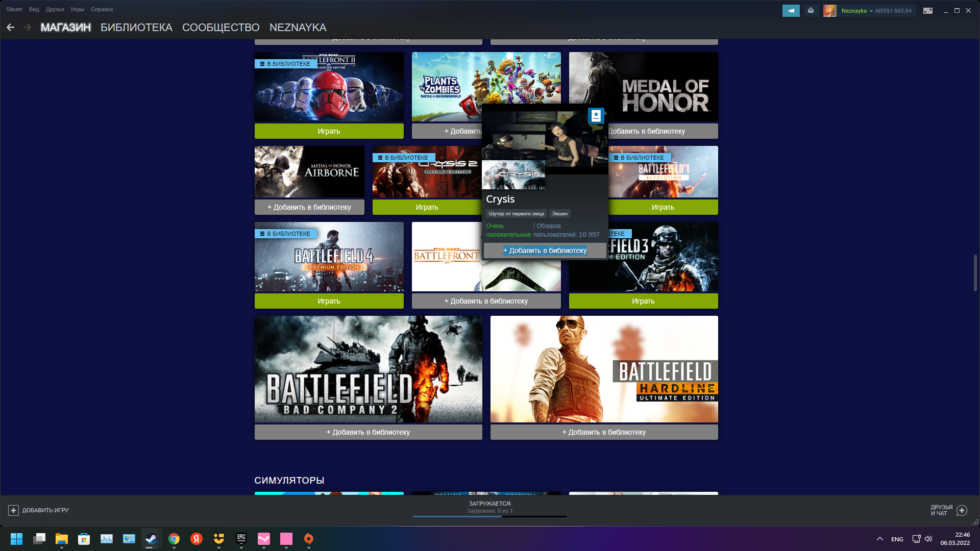Open the orange Origin taskbar icon
980x551 pixels.
pos(309,539)
